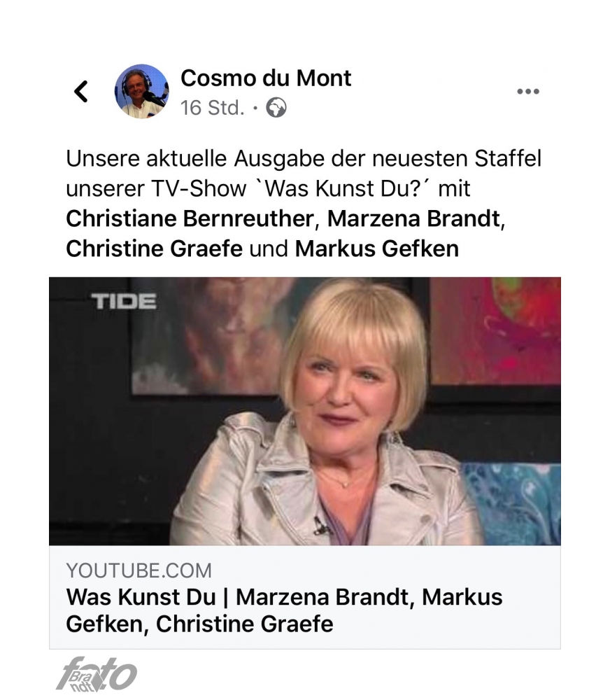The image size is (610, 700).
Task: Click the YOUTUBE.COM source label
Action: tap(139, 570)
